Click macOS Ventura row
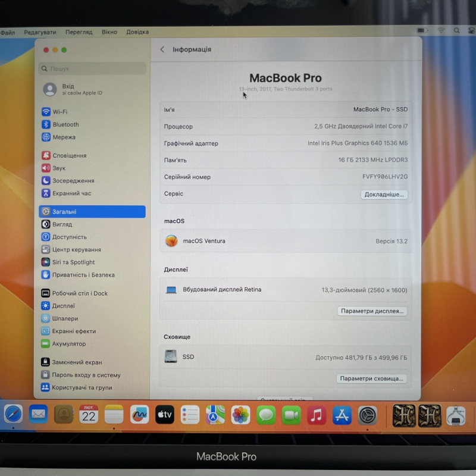Viewport: 476px width, 476px height. pyautogui.click(x=286, y=241)
